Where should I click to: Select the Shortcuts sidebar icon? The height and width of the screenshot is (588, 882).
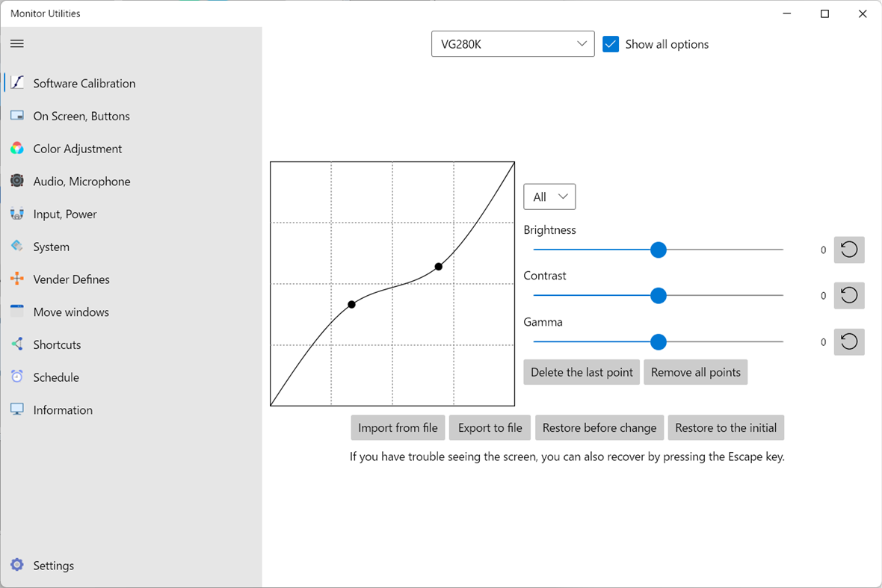(x=16, y=344)
